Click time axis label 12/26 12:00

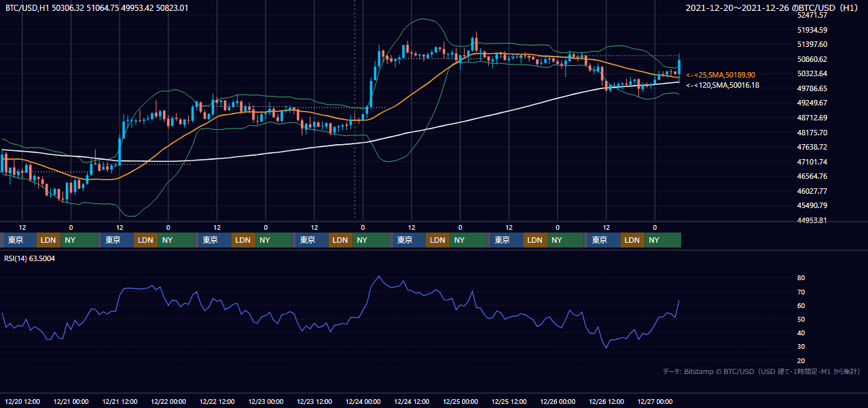607,402
